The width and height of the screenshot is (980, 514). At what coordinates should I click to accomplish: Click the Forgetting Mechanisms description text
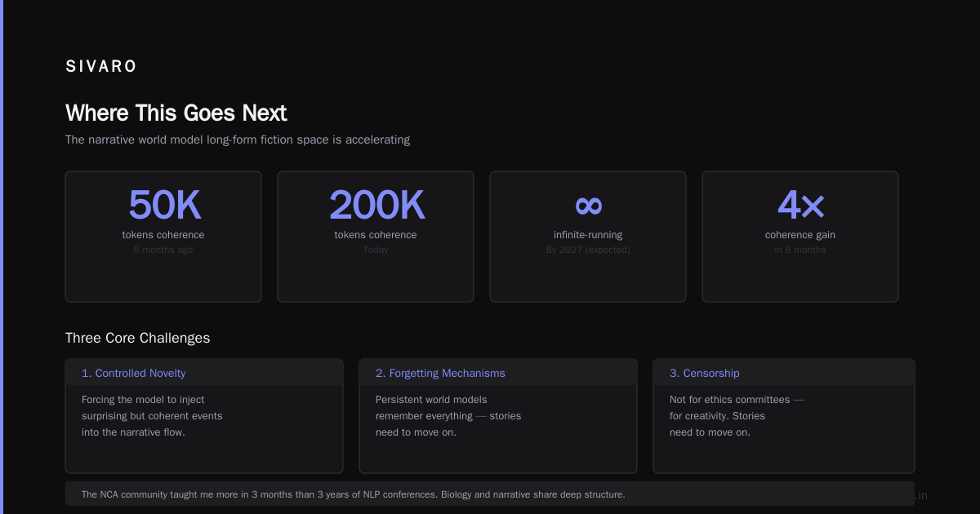[448, 416]
